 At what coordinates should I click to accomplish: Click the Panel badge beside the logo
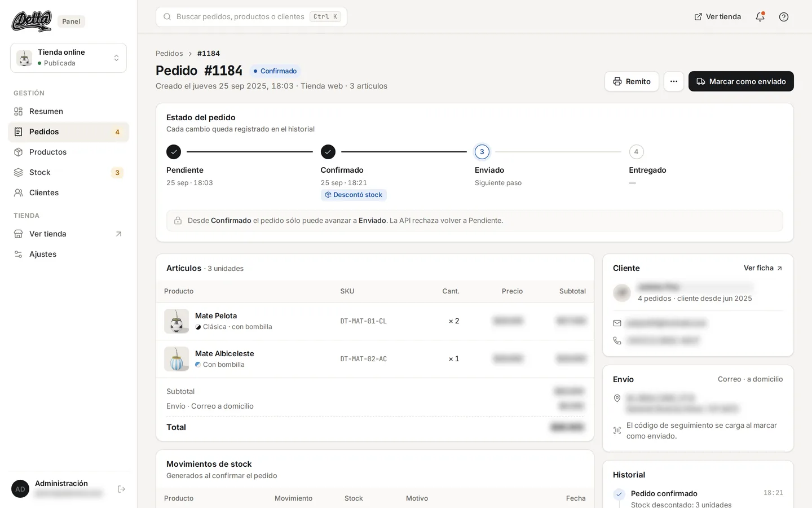tap(71, 21)
